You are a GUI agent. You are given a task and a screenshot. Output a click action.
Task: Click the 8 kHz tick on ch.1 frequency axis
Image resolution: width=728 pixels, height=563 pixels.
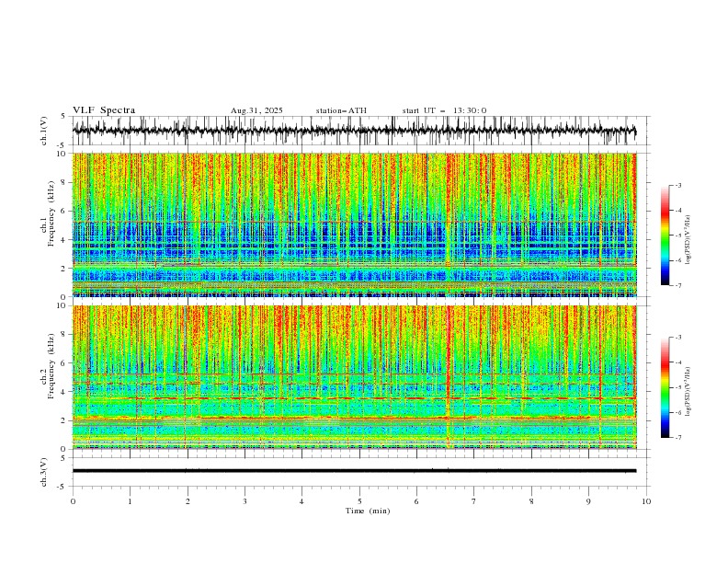64,182
